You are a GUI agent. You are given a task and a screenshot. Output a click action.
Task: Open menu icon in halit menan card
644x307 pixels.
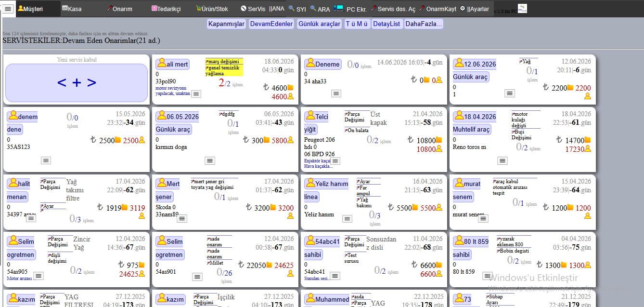pos(31,218)
